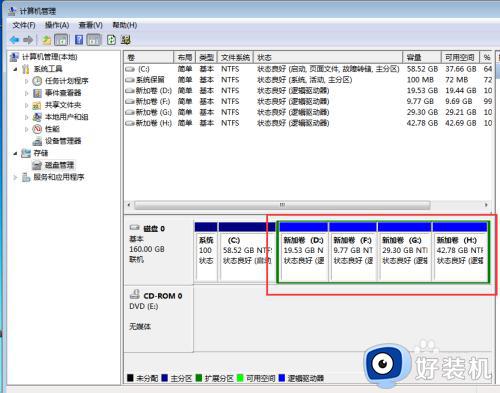The width and height of the screenshot is (500, 393).
Task: Select the 系统工具 tools icon in the tree
Action: point(26,69)
